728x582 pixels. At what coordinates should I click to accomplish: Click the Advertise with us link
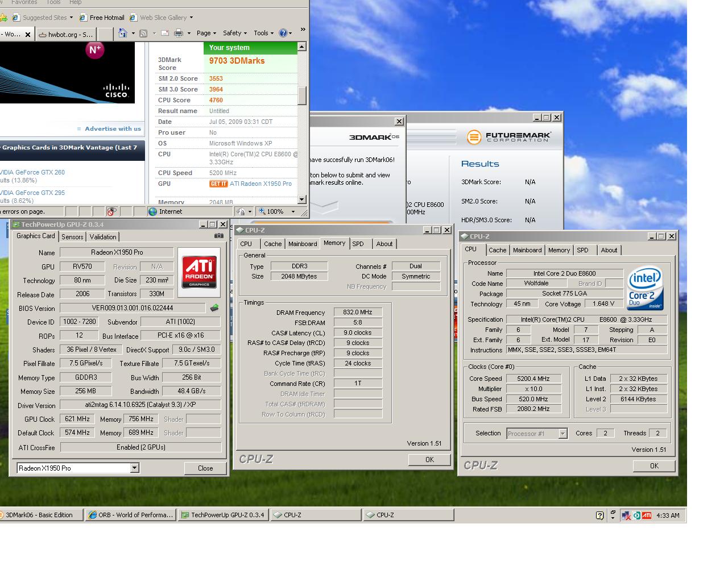113,129
